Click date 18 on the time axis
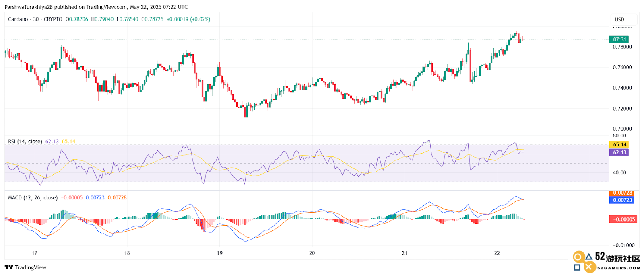Screen dimensions: 644x275 point(127,253)
